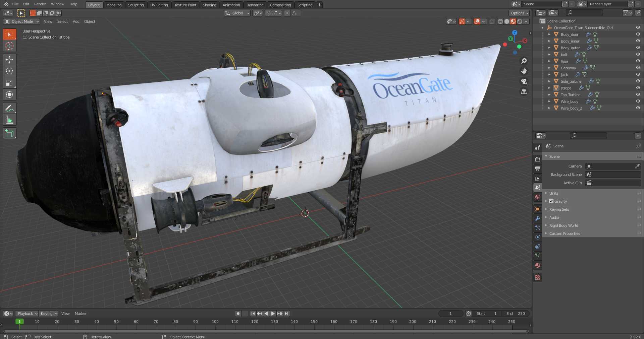This screenshot has width=644, height=339.
Task: Open the Options dropdown
Action: coord(519,13)
